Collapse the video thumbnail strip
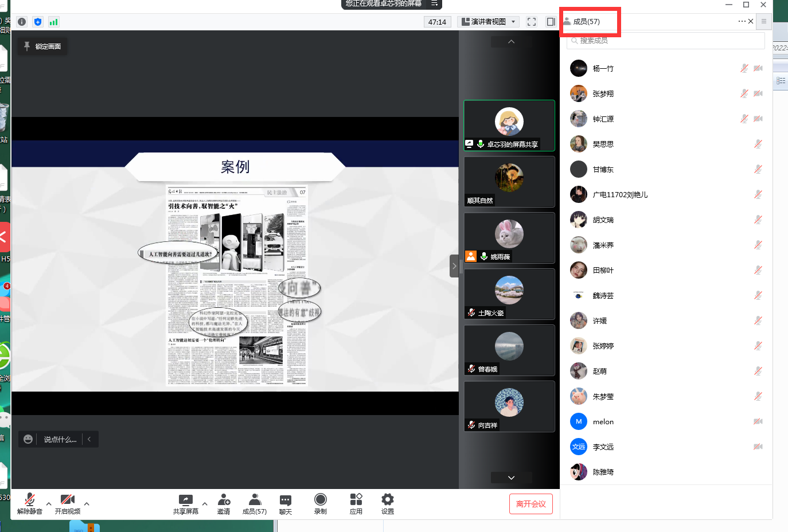The image size is (788, 532). (x=454, y=266)
